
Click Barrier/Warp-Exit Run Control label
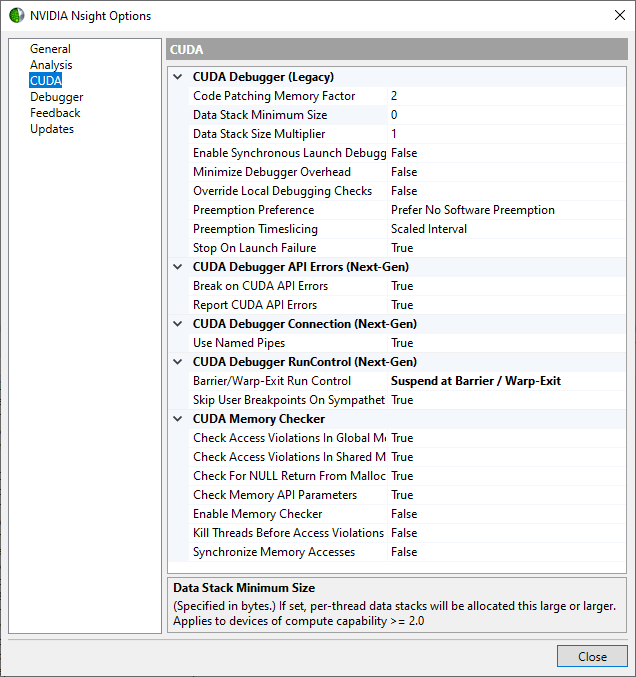pos(272,381)
